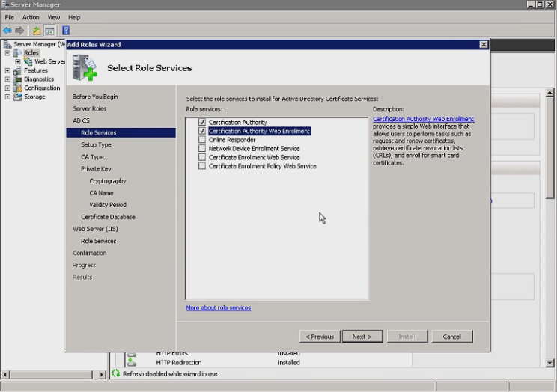
Task: Click the Forward arrow toolbar icon
Action: pyautogui.click(x=19, y=31)
